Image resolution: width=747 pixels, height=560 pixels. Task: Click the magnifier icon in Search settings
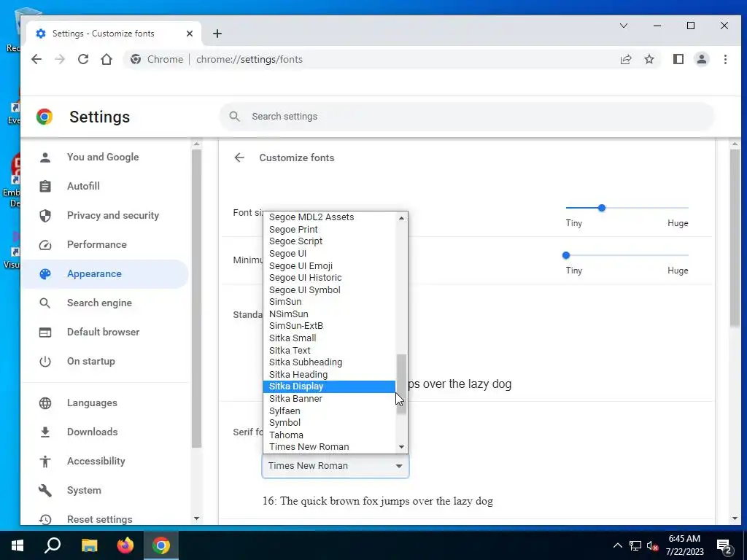234,116
